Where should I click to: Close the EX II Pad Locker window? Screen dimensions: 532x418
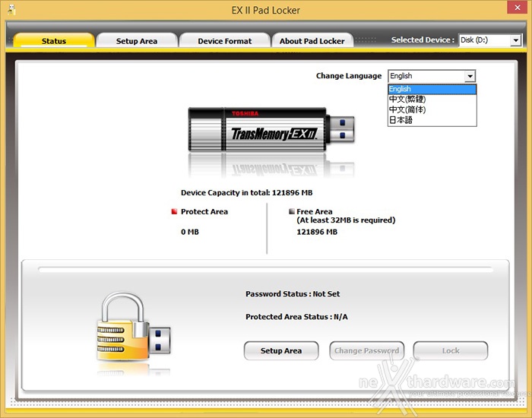[x=518, y=7]
